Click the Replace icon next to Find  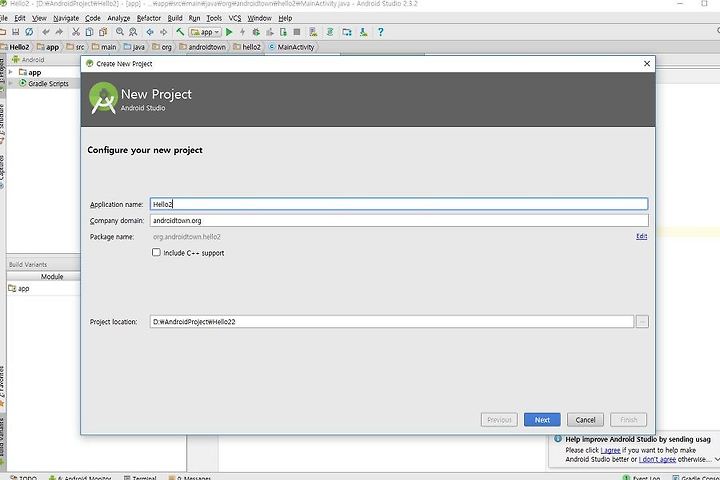point(133,32)
